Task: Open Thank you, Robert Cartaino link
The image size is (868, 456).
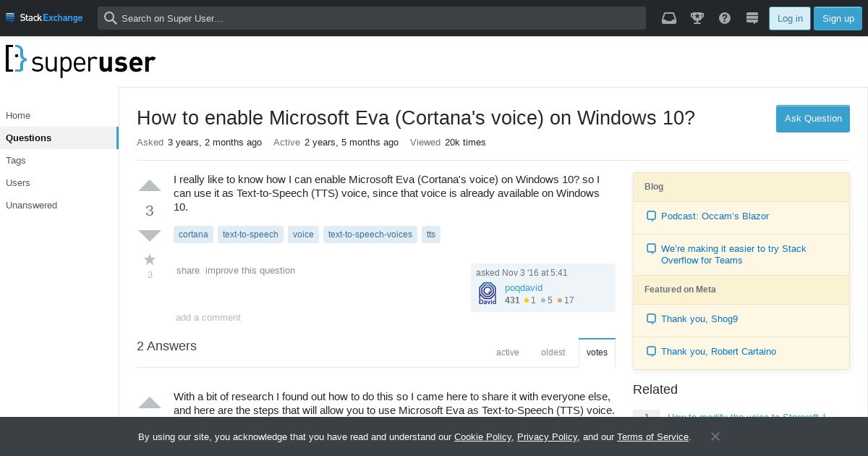Action: (x=718, y=352)
